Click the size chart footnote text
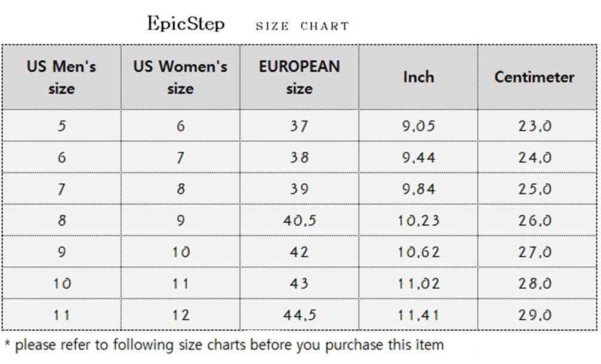 pyautogui.click(x=224, y=345)
